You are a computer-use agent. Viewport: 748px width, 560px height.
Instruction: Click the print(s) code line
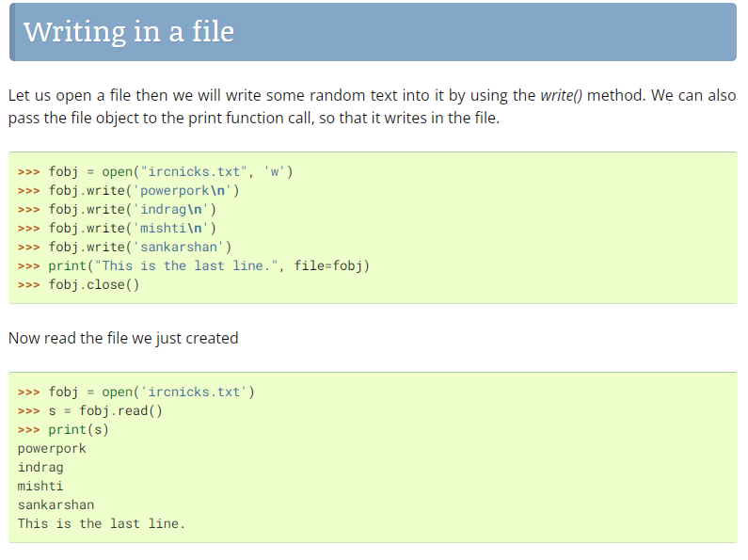click(x=79, y=429)
